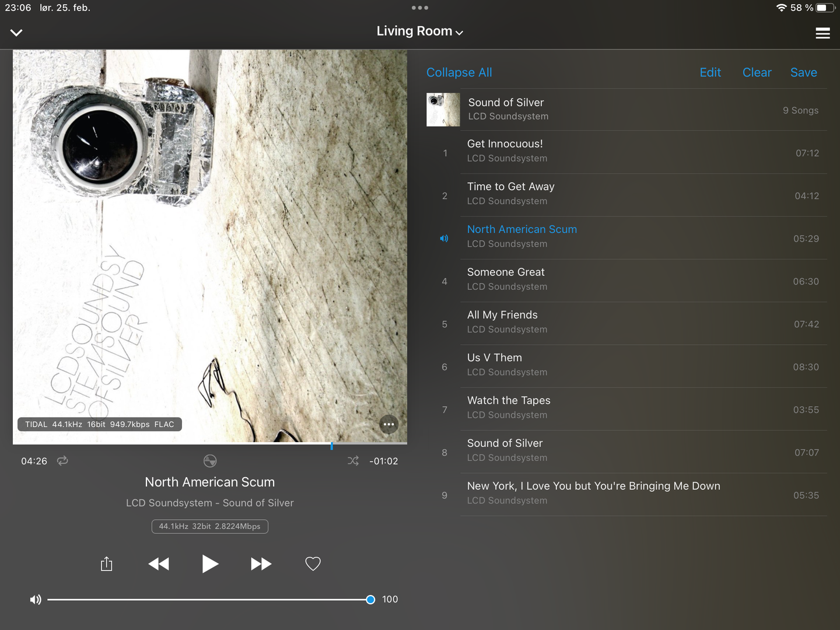Tap the round icon under artwork
Screen dimensions: 840x630
point(210,461)
